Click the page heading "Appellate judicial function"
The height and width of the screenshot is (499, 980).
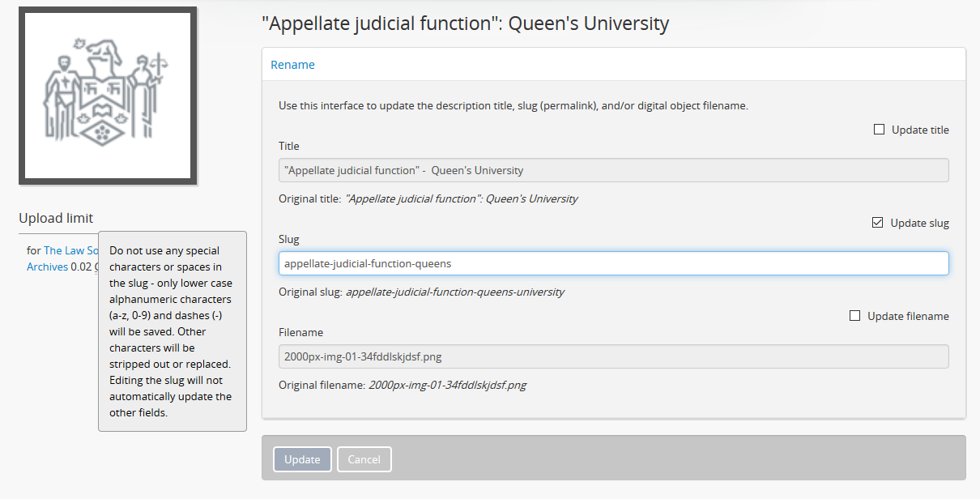465,23
